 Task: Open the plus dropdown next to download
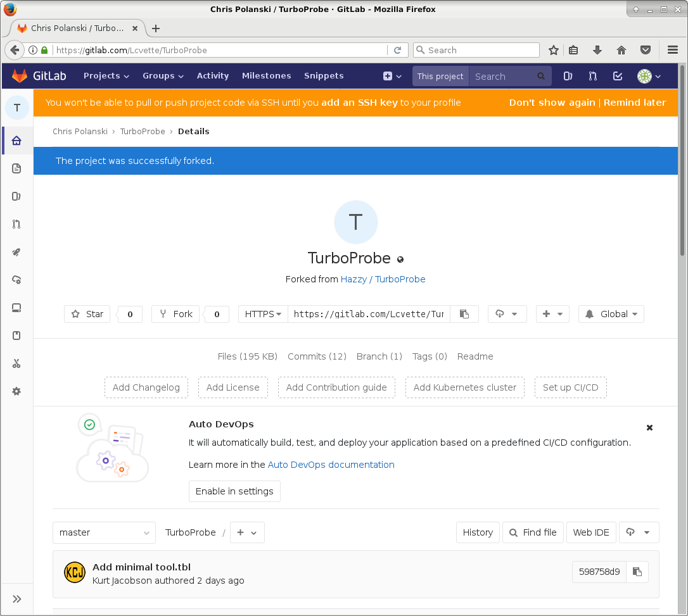point(552,314)
